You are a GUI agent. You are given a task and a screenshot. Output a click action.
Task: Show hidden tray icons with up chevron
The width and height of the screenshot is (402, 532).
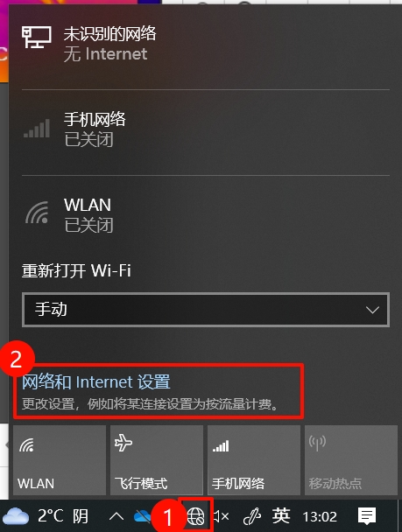[116, 516]
